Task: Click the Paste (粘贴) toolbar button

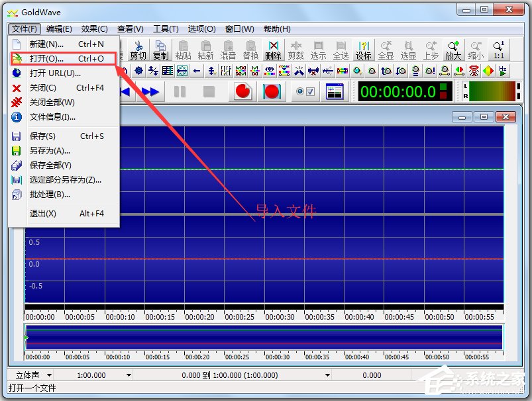Action: pyautogui.click(x=184, y=50)
